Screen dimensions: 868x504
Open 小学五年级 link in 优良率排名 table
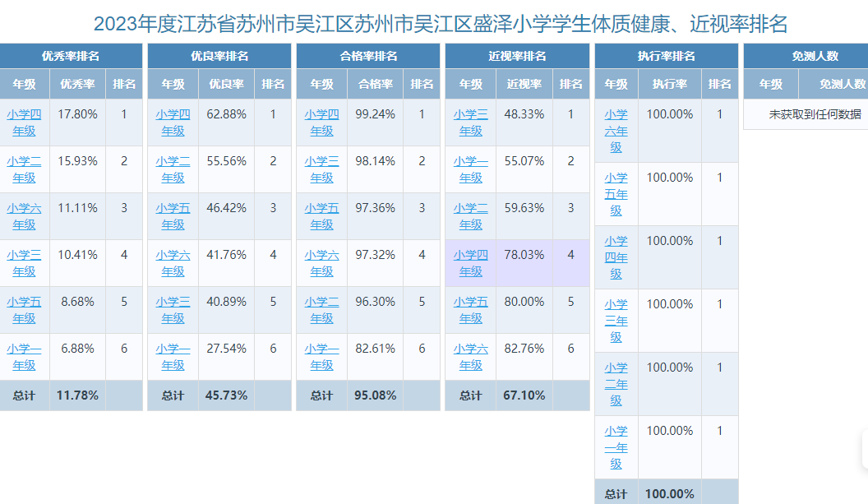click(x=173, y=216)
